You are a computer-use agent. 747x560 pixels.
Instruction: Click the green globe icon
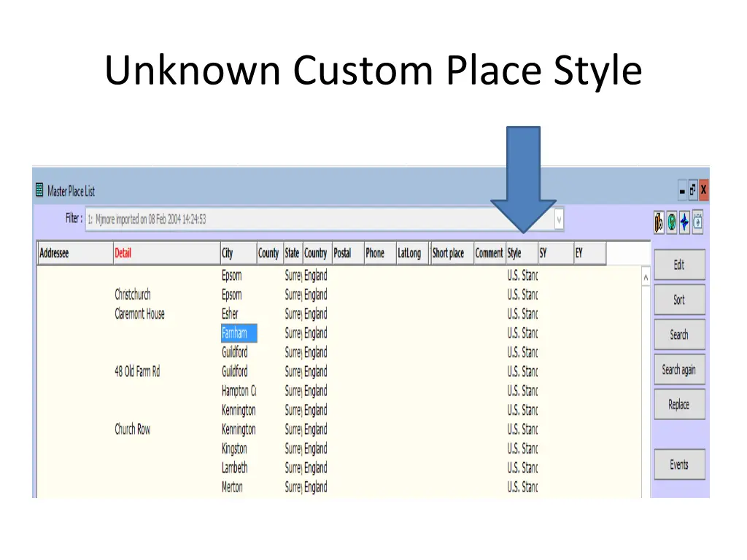[x=671, y=222]
